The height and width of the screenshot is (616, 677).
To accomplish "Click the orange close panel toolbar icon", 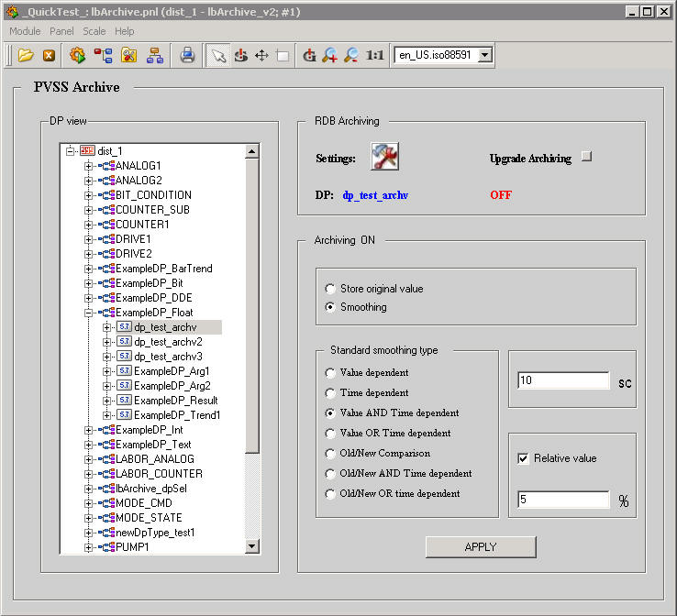I will coord(49,56).
